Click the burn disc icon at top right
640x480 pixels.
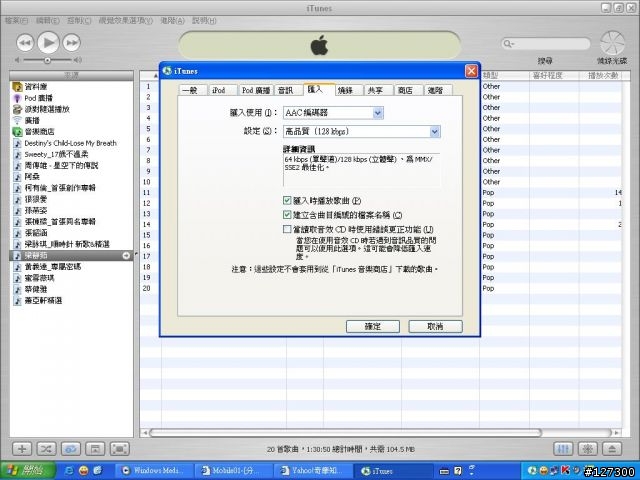(x=612, y=43)
